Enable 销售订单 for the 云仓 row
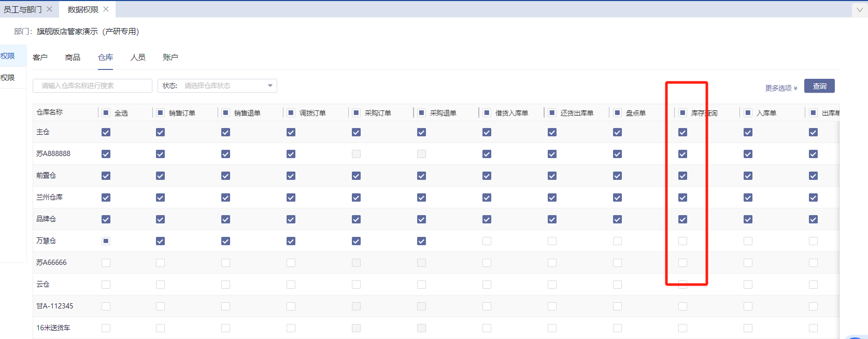 pos(160,285)
